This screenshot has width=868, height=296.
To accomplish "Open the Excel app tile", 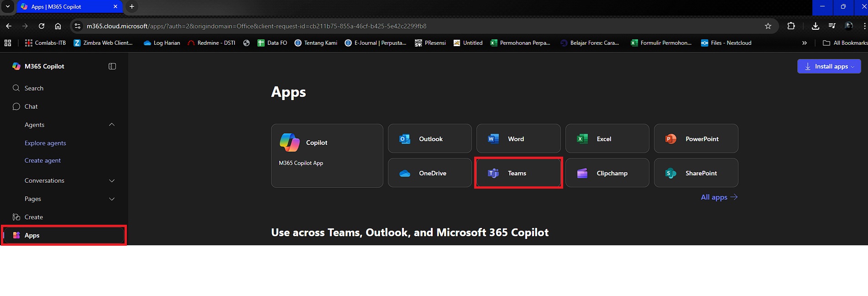I will pos(607,139).
